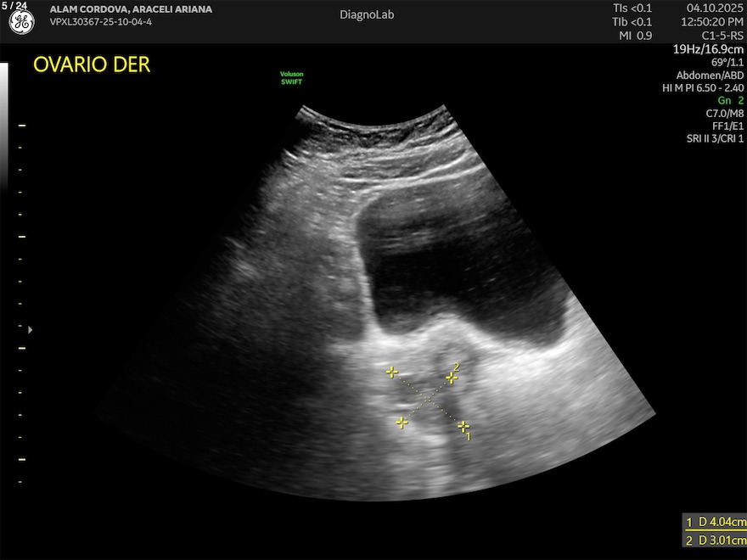Select the 1 D 4.04cm measurement result
The image size is (747, 560).
click(716, 522)
